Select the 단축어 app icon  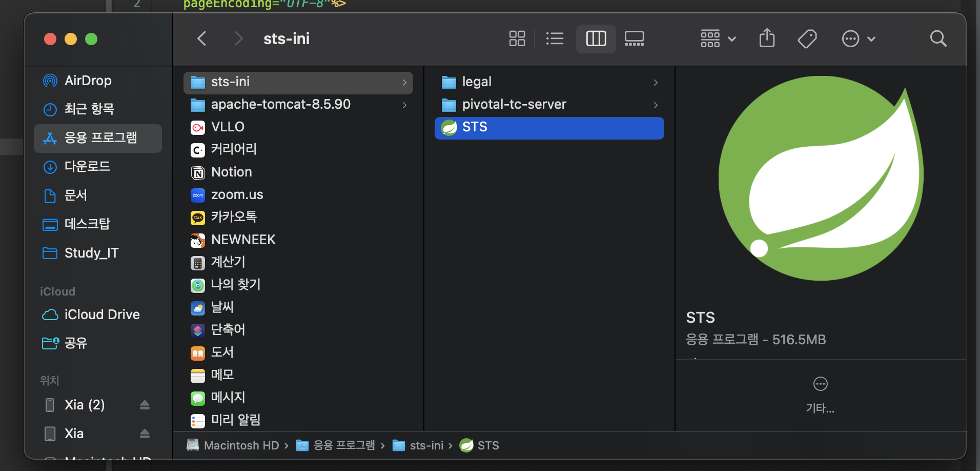(x=198, y=330)
